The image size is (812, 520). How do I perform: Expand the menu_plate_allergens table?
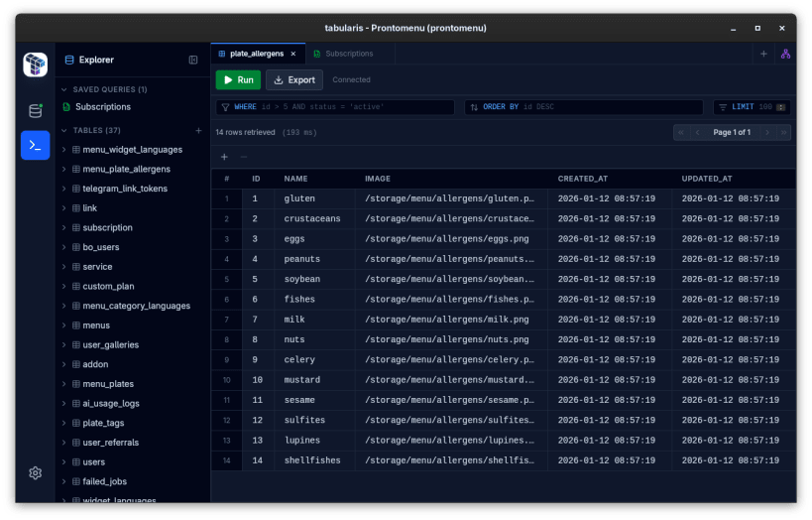(x=64, y=170)
